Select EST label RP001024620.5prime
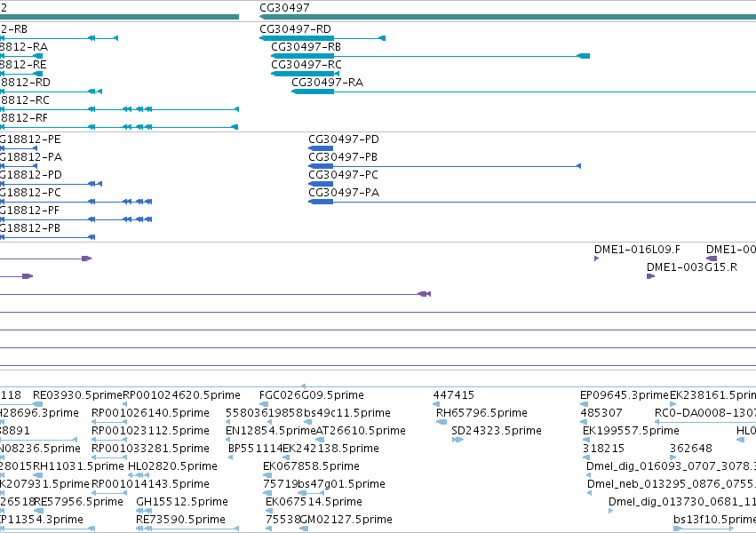The height and width of the screenshot is (533, 756). click(x=181, y=395)
